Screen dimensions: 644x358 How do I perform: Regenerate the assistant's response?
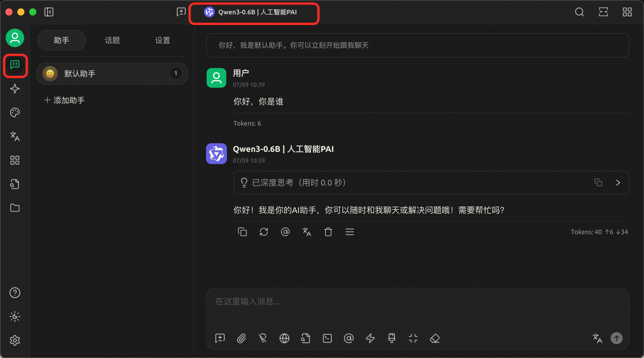point(264,232)
